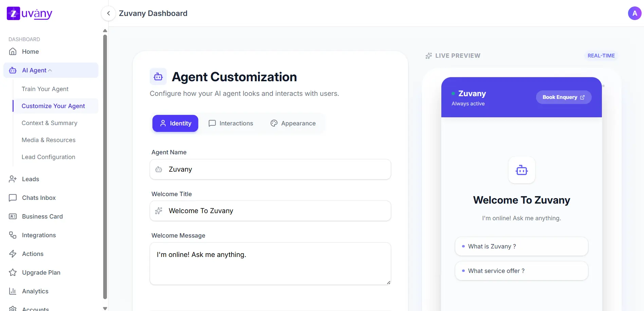
Task: Select 'What service offer ?' suggestion
Action: [521, 271]
